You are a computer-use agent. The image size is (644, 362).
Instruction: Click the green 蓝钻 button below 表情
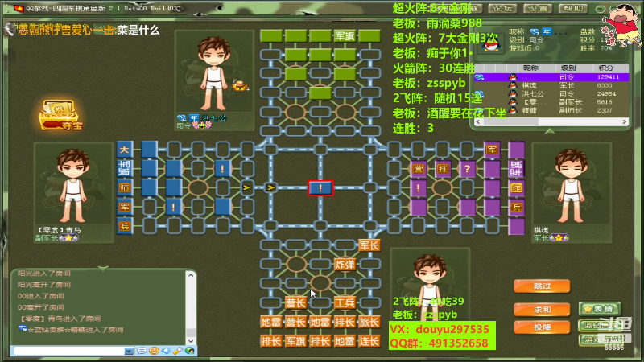tap(599, 326)
